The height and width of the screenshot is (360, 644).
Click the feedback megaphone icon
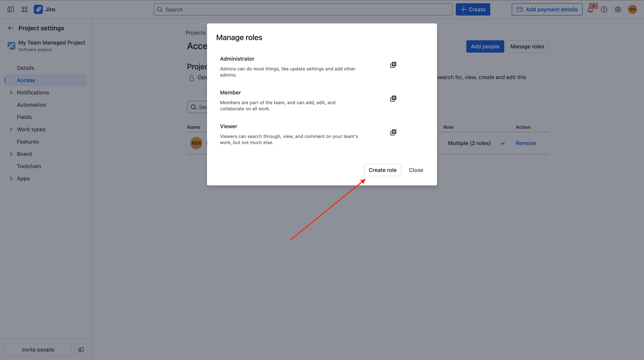pyautogui.click(x=81, y=349)
